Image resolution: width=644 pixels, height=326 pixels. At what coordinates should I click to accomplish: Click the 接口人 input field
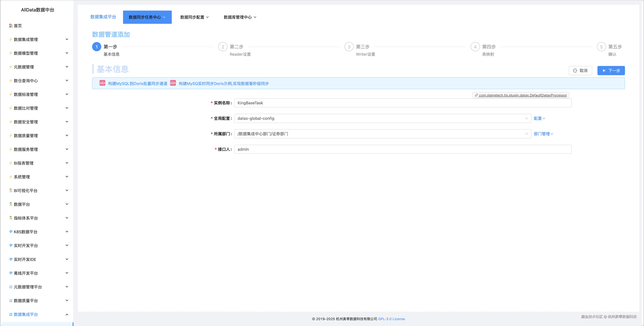pyautogui.click(x=402, y=149)
